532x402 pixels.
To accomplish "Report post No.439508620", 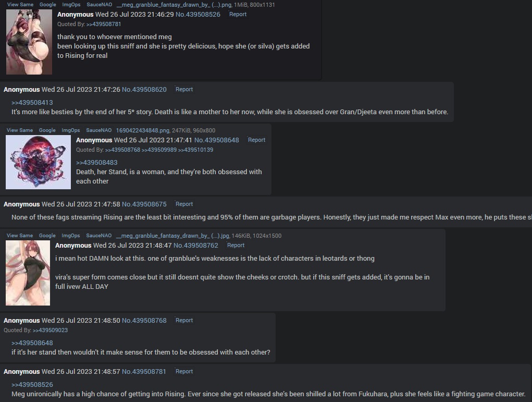I will 184,89.
